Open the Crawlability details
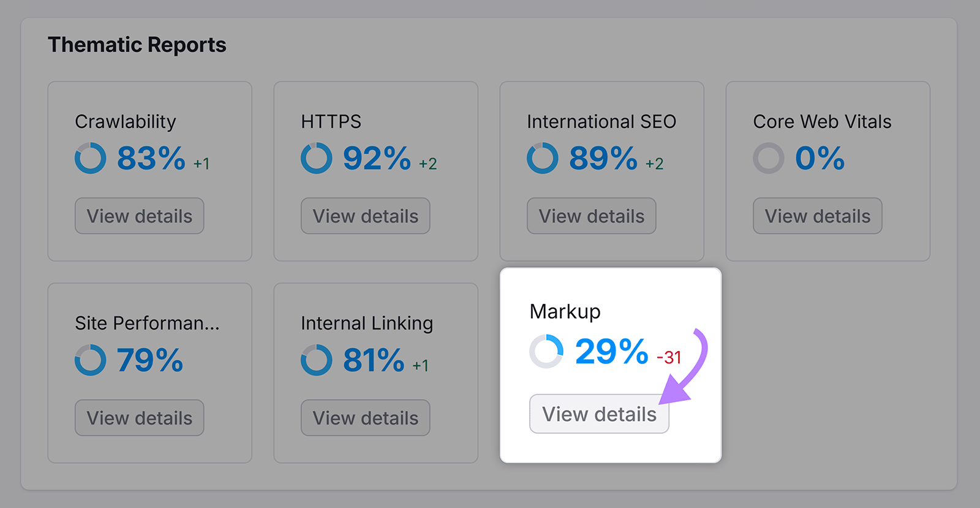Screen dimensions: 980x508 click(139, 216)
